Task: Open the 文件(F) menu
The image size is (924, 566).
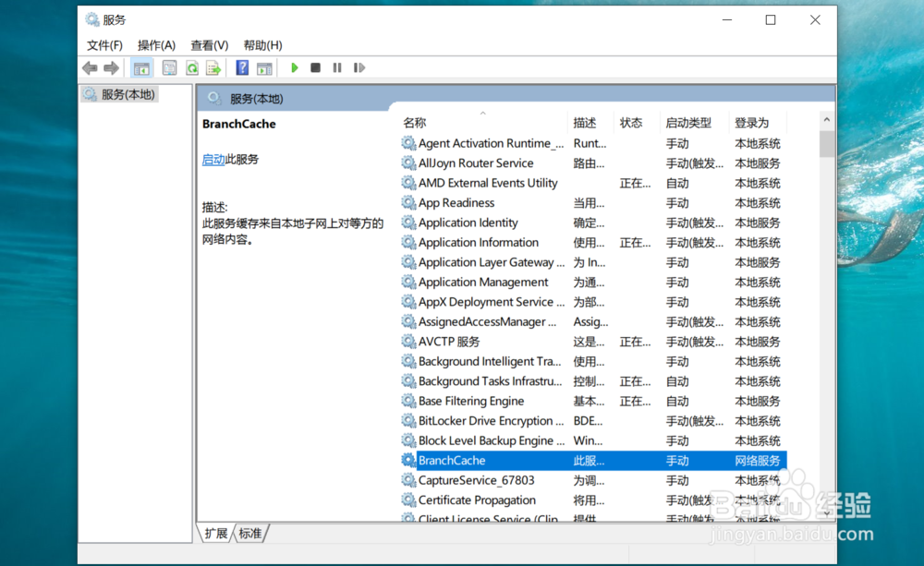Action: [104, 44]
